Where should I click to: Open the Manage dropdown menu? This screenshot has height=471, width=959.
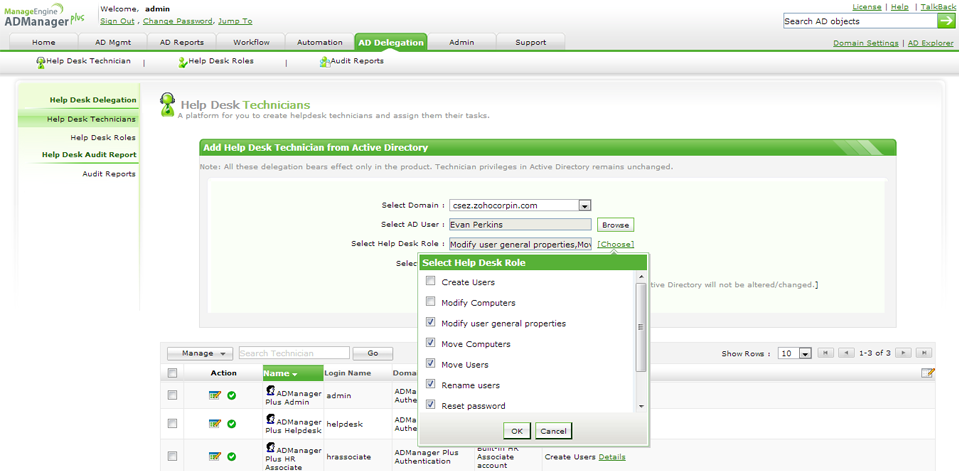pos(199,353)
